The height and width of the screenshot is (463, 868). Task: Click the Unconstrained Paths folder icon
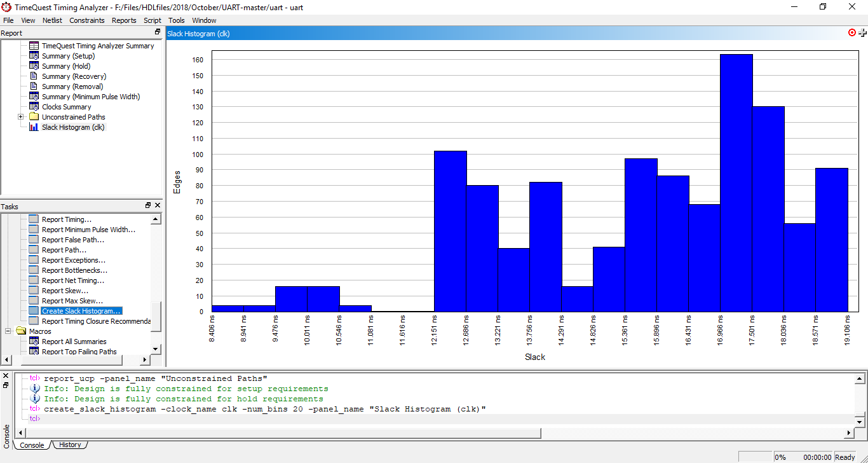(x=34, y=117)
